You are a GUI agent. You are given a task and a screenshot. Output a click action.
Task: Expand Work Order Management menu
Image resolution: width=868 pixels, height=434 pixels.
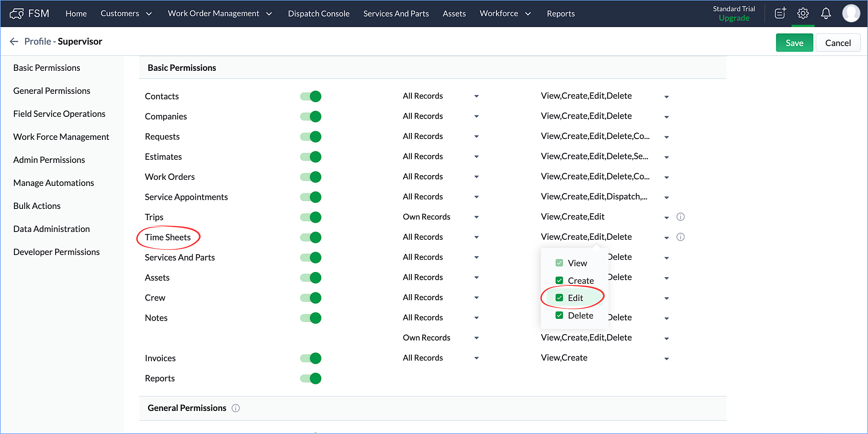[x=220, y=13]
